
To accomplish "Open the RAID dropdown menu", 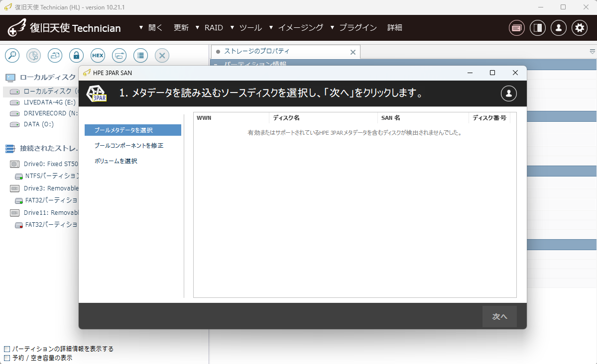I will coord(210,27).
